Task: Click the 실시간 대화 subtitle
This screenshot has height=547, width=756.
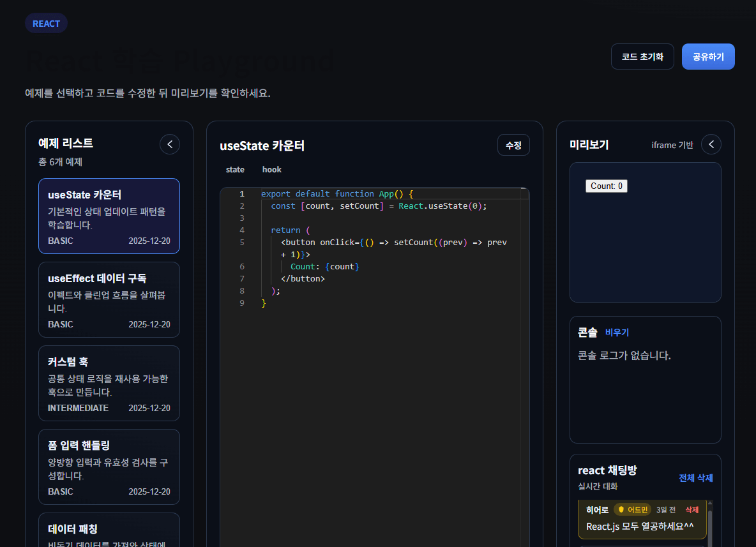Action: [x=598, y=487]
